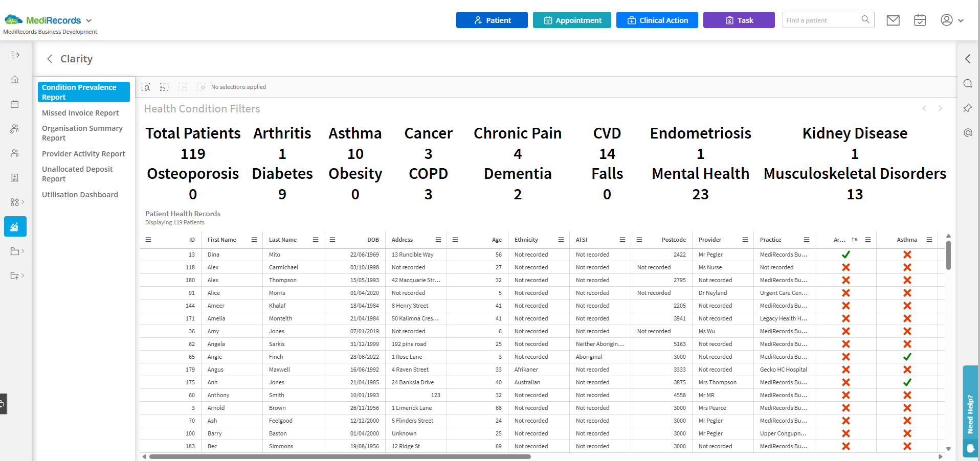Open the user account dropdown
Viewport: 980px width, 461px height.
952,20
